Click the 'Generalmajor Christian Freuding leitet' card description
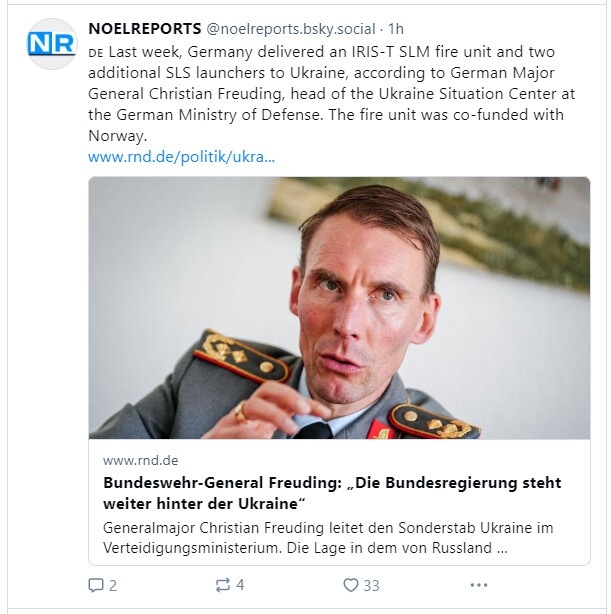This screenshot has height=614, width=611. (x=328, y=537)
